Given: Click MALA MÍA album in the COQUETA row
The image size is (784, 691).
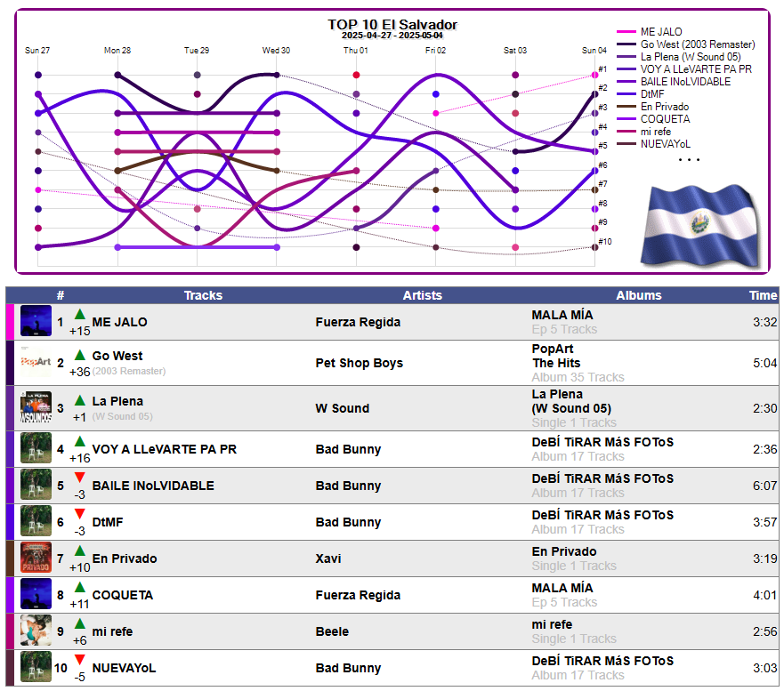Looking at the screenshot, I should point(562,588).
